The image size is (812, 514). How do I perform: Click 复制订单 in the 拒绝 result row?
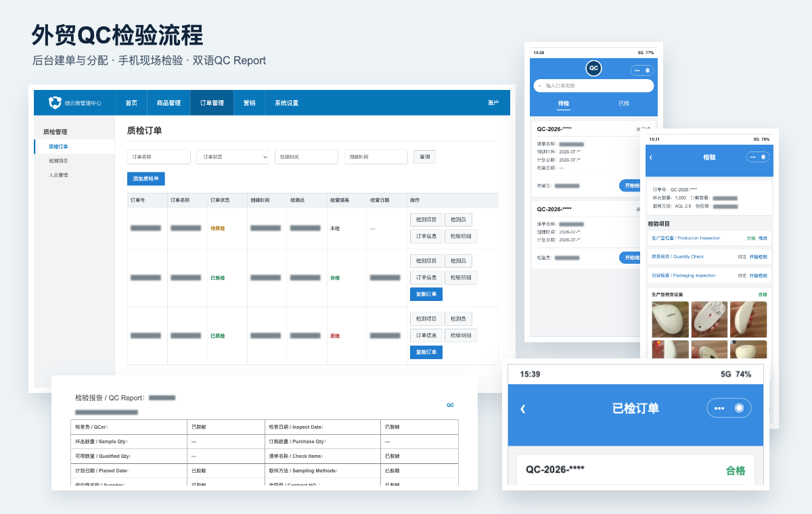pos(426,352)
